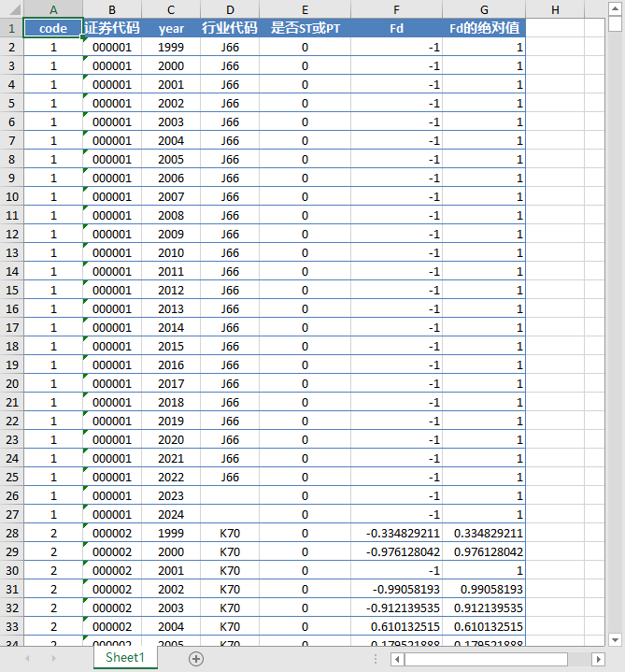The image size is (625, 672).
Task: Select J66 cell in row 25
Action: [x=230, y=477]
